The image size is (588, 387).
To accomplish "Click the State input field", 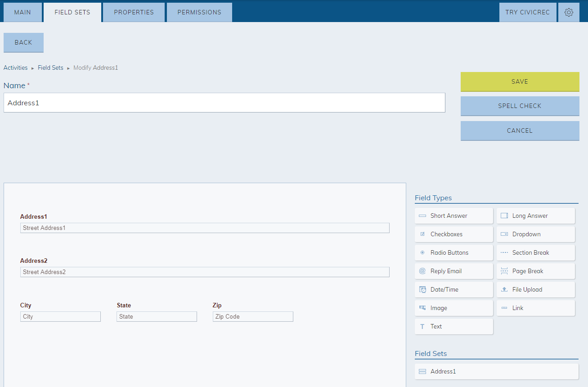I will pyautogui.click(x=157, y=317).
